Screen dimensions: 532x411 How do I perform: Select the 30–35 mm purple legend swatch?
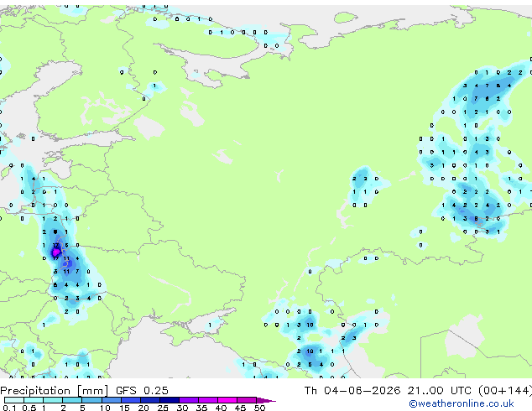coord(189,400)
